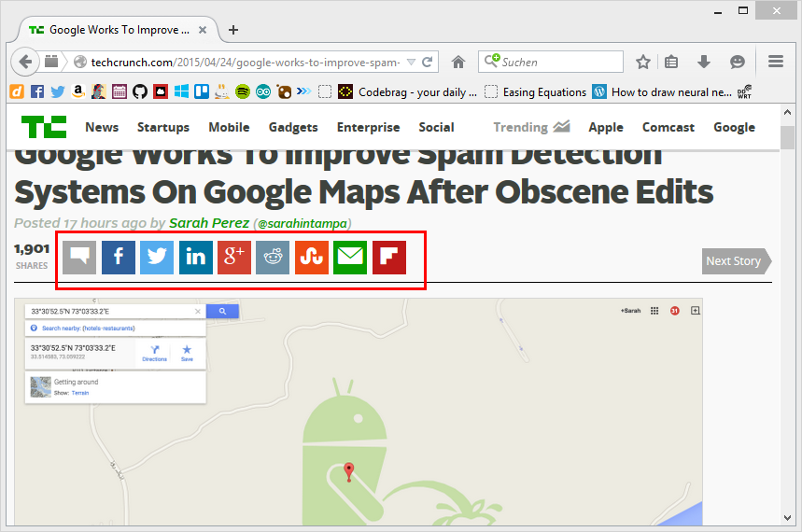Open the URL history dropdown arrow
802x532 pixels.
tap(411, 62)
